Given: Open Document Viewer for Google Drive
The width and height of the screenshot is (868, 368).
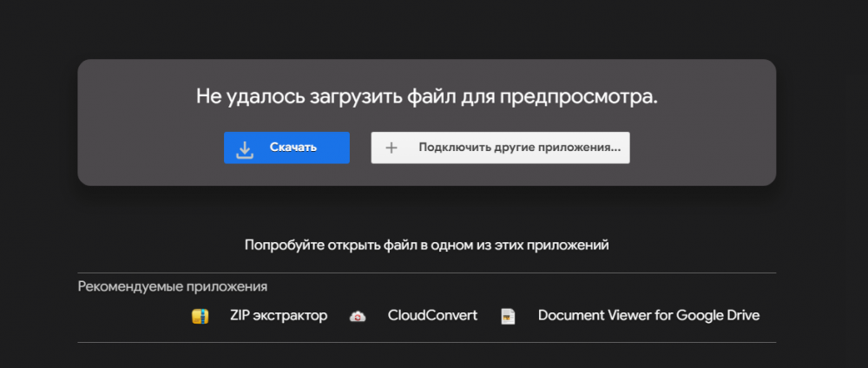Looking at the screenshot, I should 648,315.
